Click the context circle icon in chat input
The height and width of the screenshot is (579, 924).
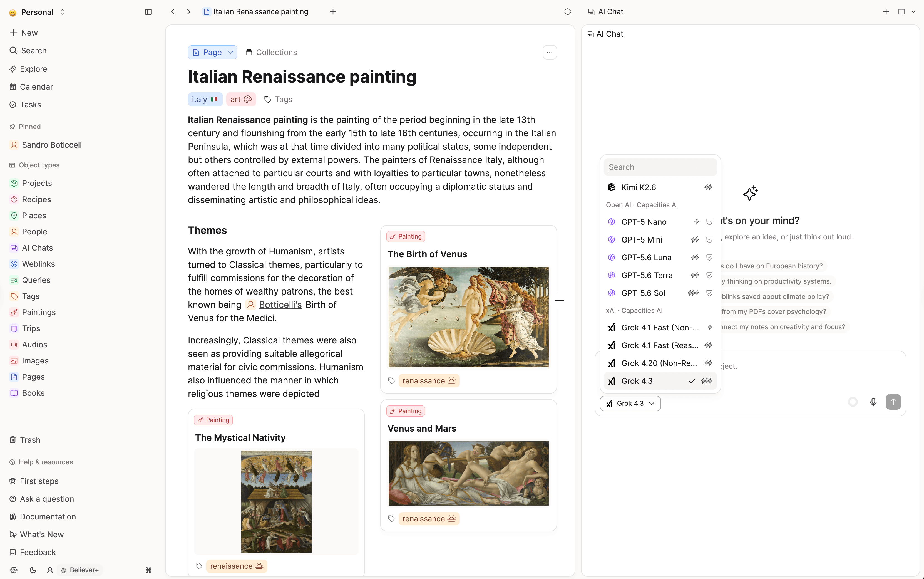853,402
